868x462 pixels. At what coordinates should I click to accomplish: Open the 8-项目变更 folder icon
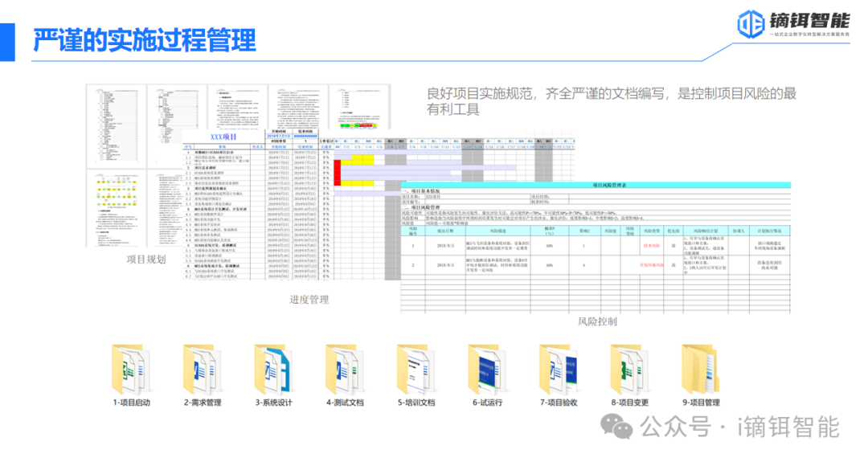click(x=629, y=369)
